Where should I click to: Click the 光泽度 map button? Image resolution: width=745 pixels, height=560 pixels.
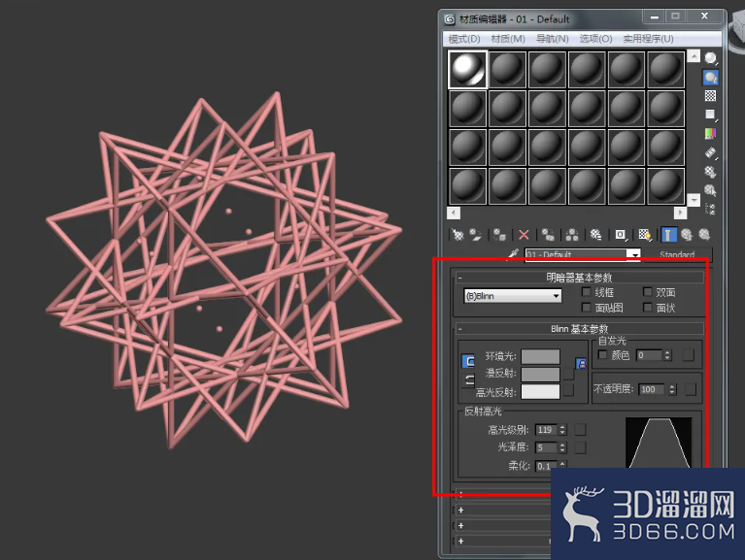580,447
